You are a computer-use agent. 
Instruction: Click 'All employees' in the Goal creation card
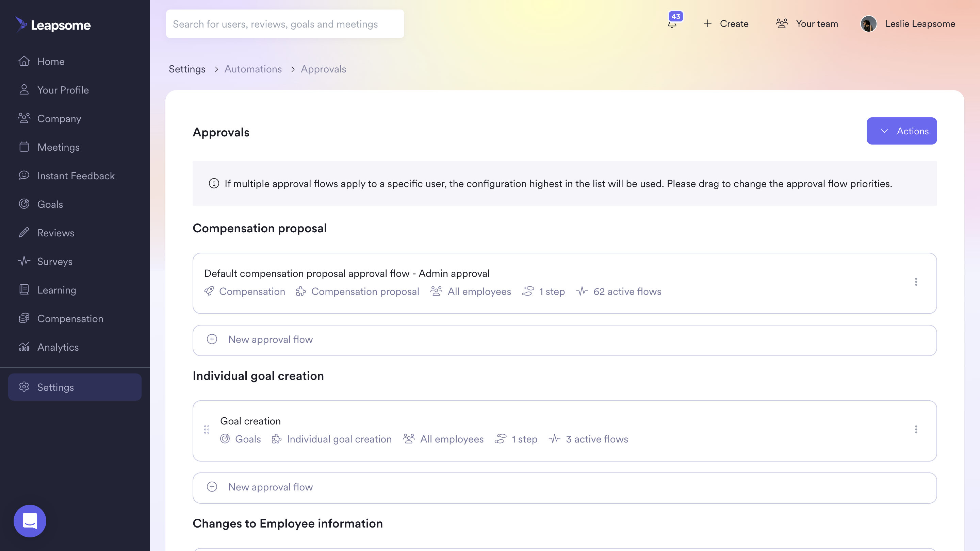[452, 439]
